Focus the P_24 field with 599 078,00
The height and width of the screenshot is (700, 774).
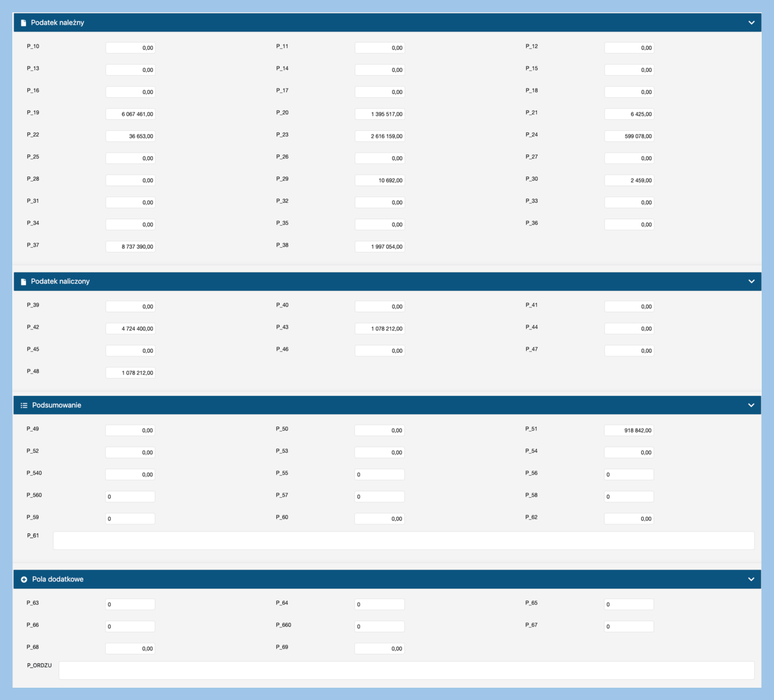click(x=628, y=136)
